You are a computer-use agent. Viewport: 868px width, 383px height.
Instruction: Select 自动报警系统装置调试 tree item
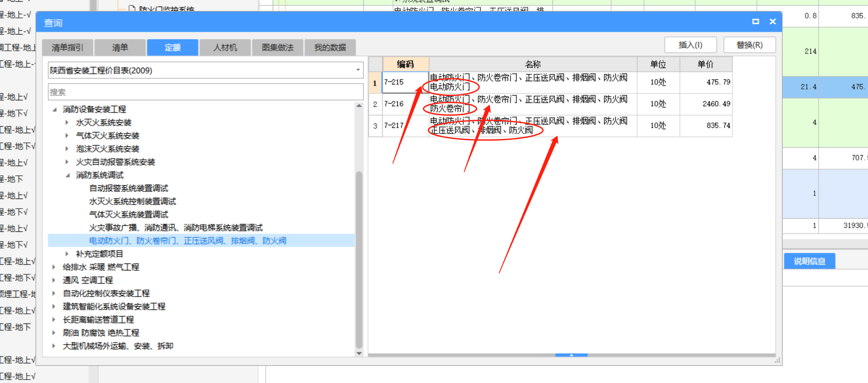[129, 188]
